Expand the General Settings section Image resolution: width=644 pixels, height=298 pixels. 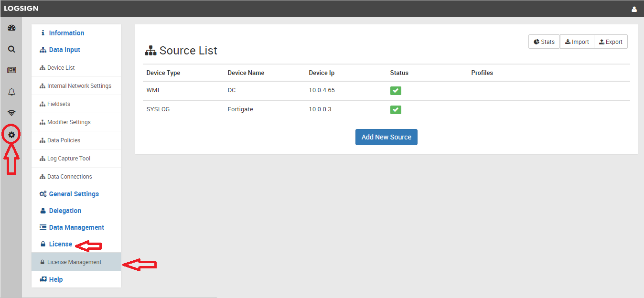[x=74, y=194]
